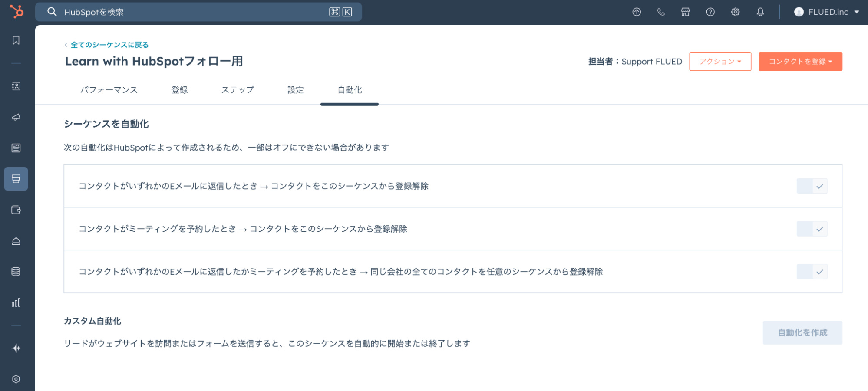The height and width of the screenshot is (391, 868).
Task: Go back via 全てのシーケンスに戻る link
Action: (x=109, y=45)
